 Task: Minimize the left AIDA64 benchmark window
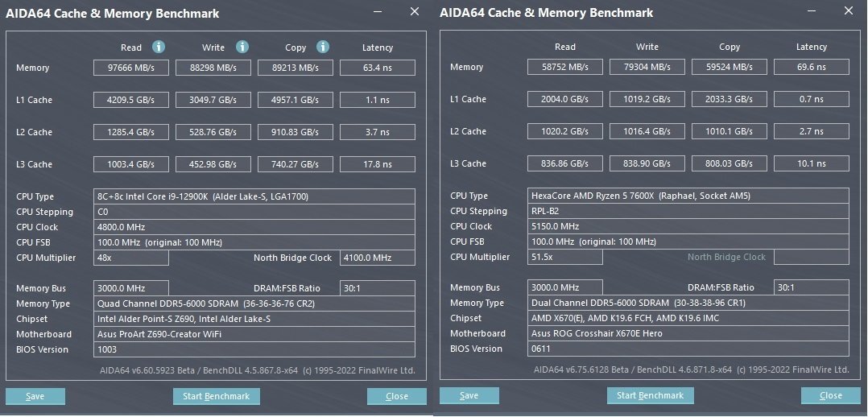(x=378, y=11)
